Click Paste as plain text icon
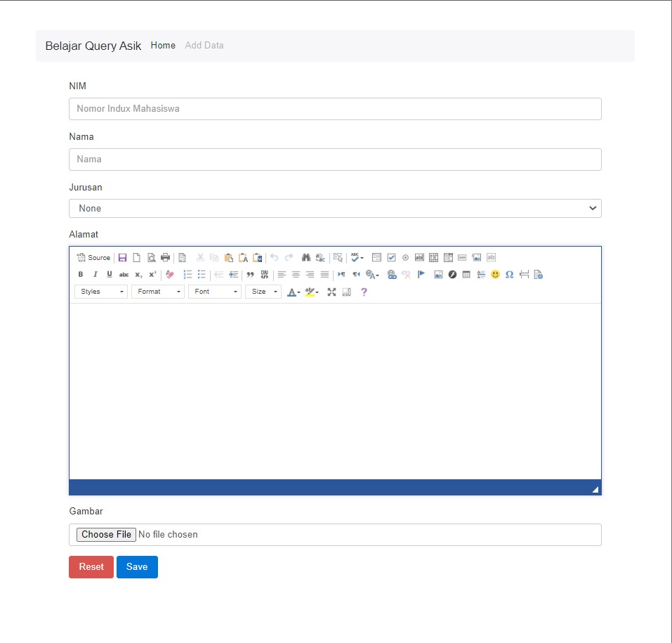The height and width of the screenshot is (643, 672). tap(243, 257)
